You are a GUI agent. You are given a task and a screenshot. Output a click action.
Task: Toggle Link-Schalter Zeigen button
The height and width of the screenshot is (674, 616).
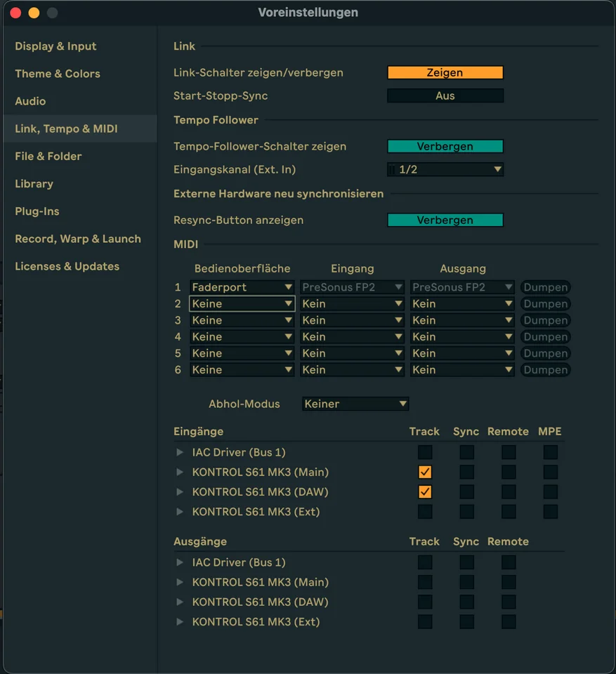pos(445,73)
